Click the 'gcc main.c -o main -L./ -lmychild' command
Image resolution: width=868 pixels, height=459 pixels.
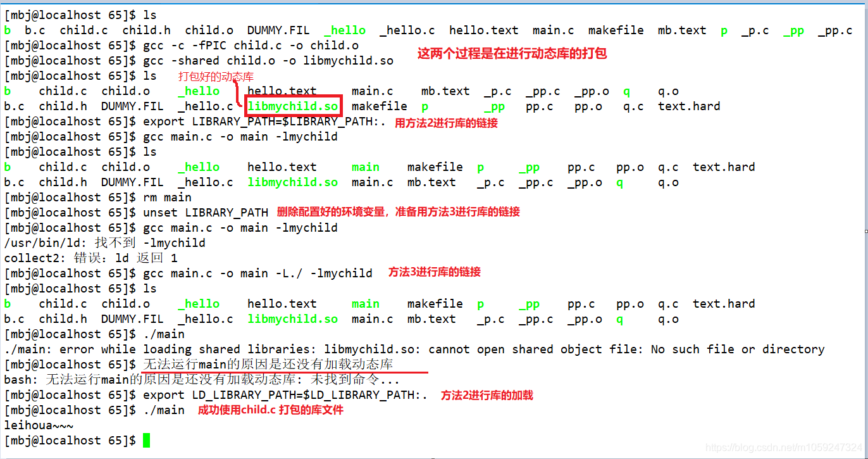click(258, 274)
